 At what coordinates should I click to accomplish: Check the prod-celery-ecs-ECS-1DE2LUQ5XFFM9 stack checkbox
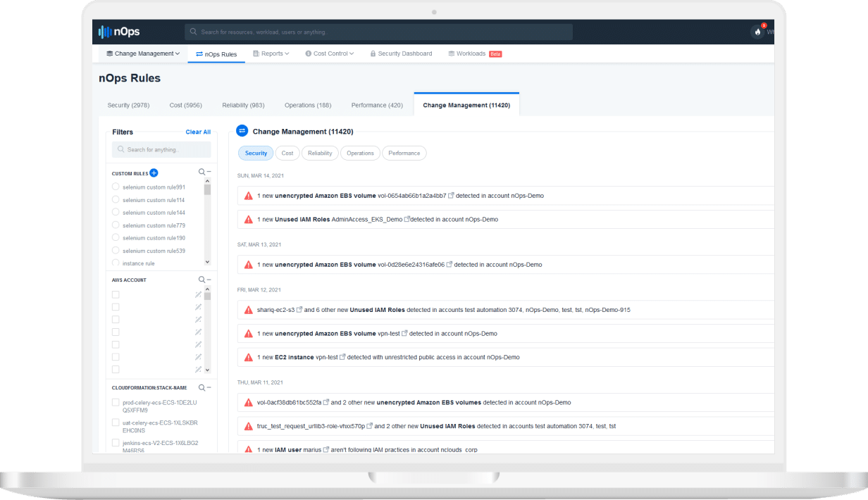click(116, 402)
